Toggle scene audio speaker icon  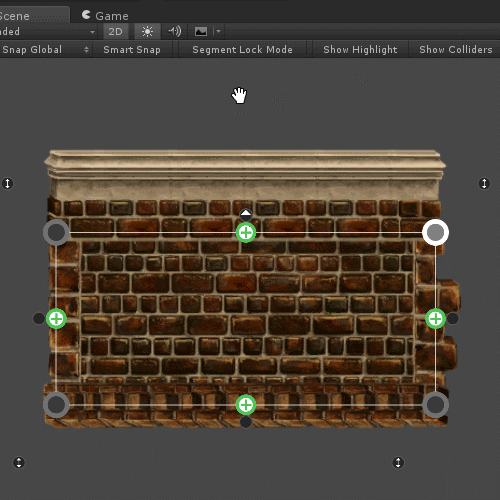[x=174, y=32]
